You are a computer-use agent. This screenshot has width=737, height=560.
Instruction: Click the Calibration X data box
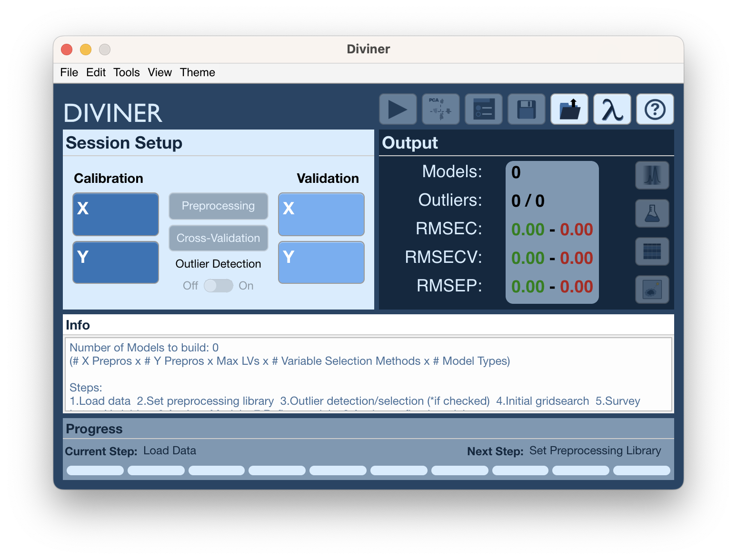click(116, 214)
